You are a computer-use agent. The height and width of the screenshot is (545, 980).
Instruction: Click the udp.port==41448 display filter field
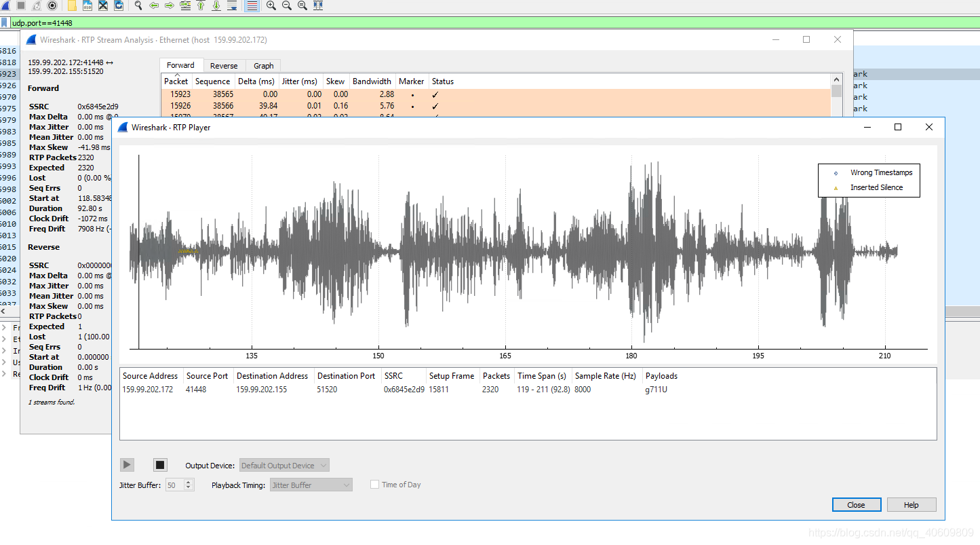click(494, 22)
